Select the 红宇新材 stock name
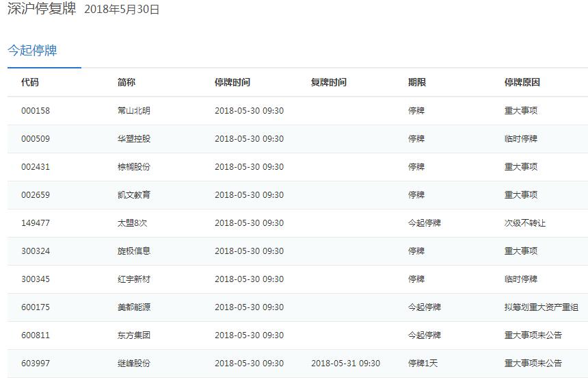Viewport: 588px width, 382px height. pos(134,279)
